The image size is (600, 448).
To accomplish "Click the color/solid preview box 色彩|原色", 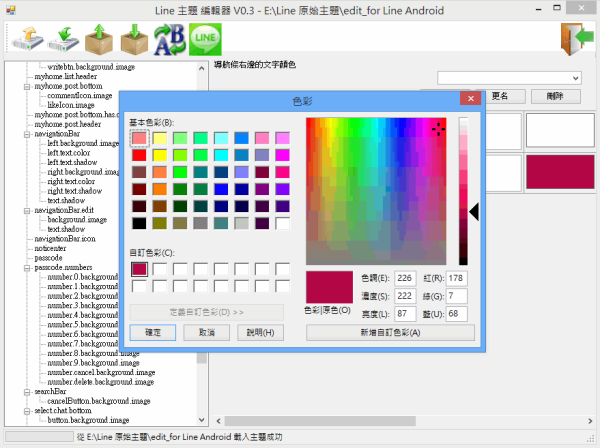I will [x=329, y=287].
